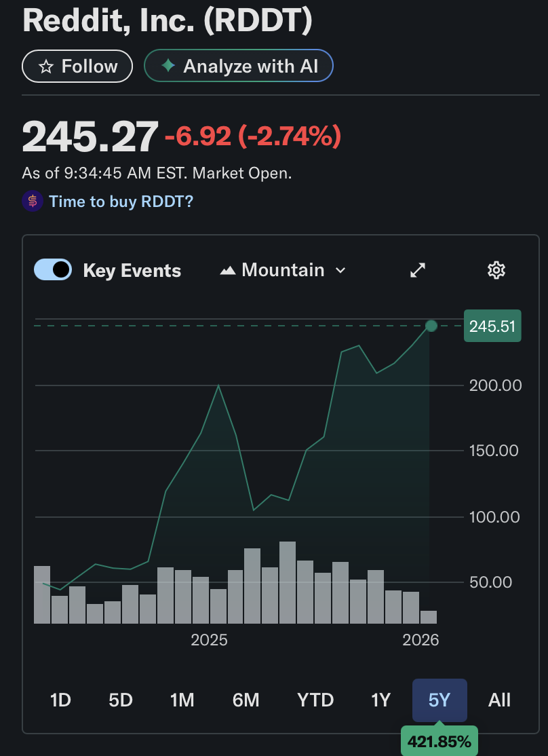The width and height of the screenshot is (548, 756).
Task: Click the 2025 axis label
Action: click(209, 640)
